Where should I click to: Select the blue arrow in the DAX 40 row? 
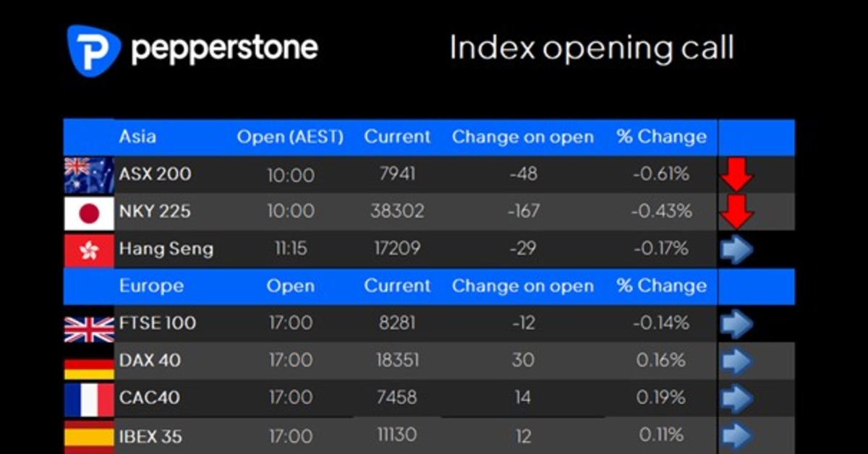coord(737,361)
